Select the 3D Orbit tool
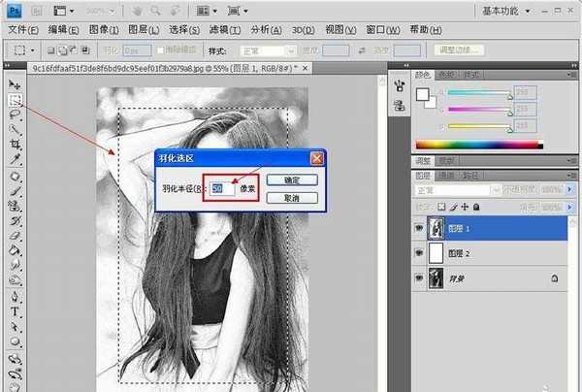Screen dimensions: 582x392 (15, 374)
